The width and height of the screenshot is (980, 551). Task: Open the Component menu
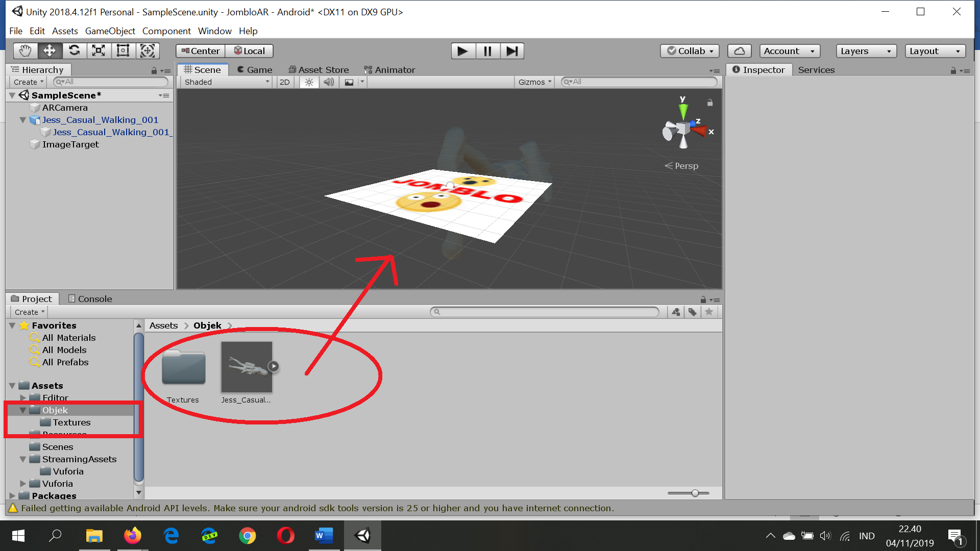166,31
